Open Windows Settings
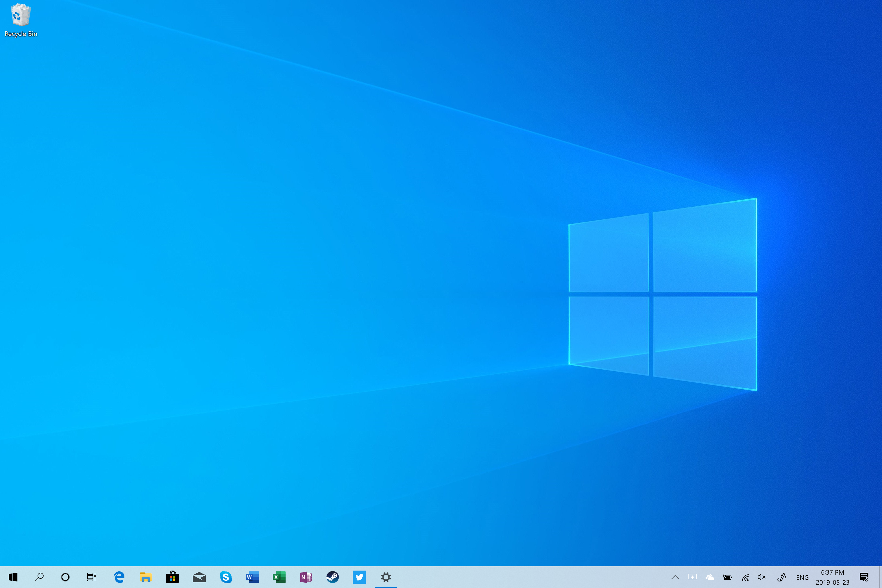Viewport: 882px width, 588px height. coord(386,577)
